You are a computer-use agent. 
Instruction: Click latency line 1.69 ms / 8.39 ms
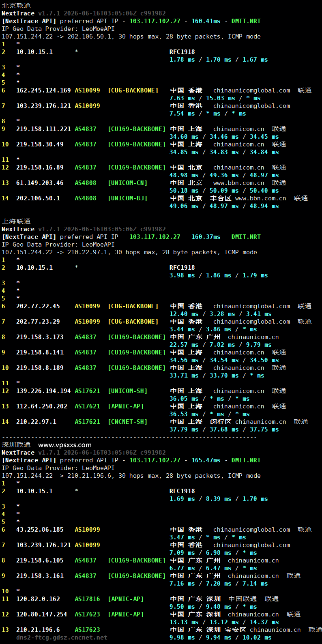pyautogui.click(x=219, y=499)
